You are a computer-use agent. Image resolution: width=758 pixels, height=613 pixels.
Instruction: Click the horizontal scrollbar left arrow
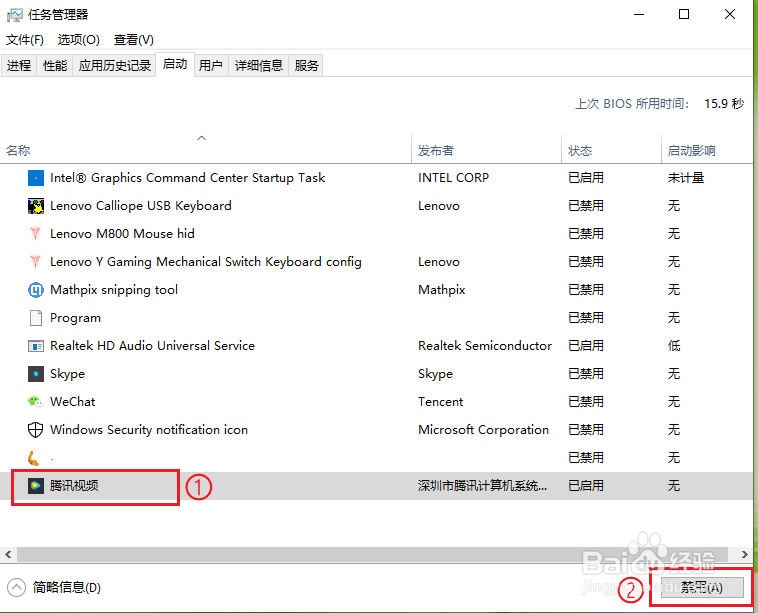point(8,555)
